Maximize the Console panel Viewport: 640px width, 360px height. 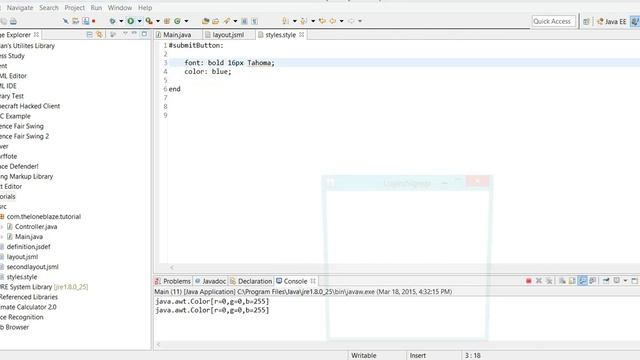point(635,281)
